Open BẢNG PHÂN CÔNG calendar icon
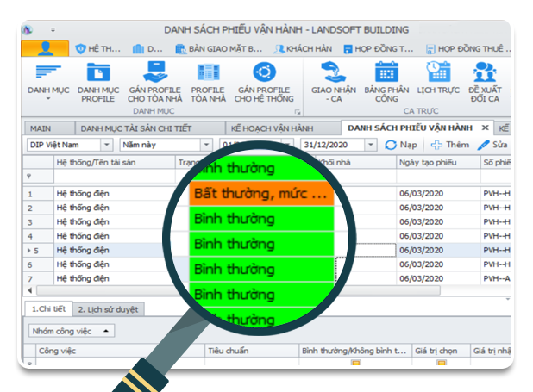 [x=386, y=72]
